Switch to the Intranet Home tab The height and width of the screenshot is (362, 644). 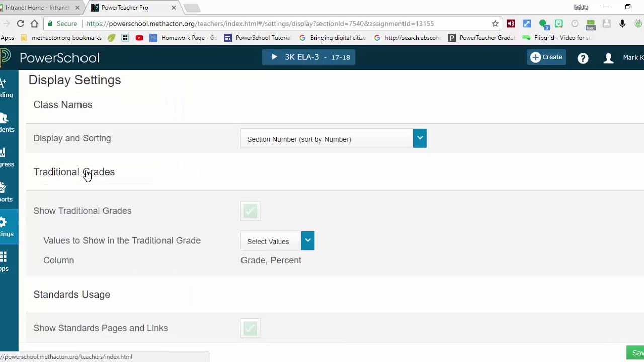(38, 8)
